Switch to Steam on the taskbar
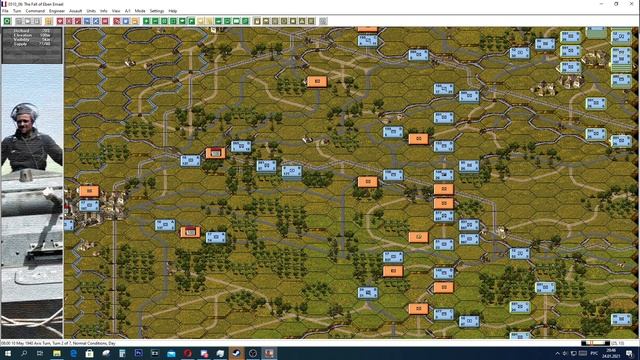The image size is (640, 360). click(236, 353)
